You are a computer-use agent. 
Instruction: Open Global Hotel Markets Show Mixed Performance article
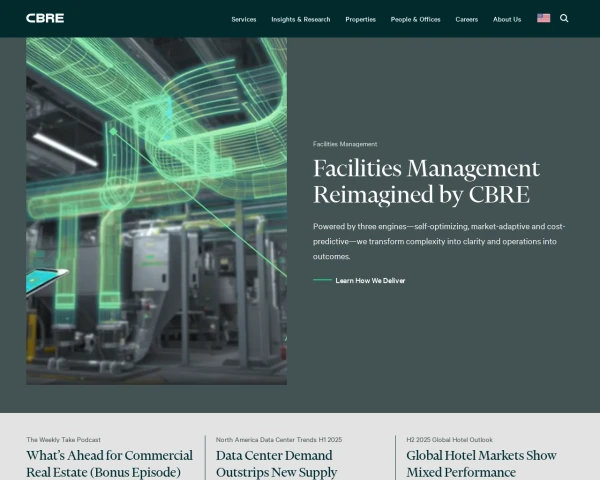pyautogui.click(x=481, y=463)
